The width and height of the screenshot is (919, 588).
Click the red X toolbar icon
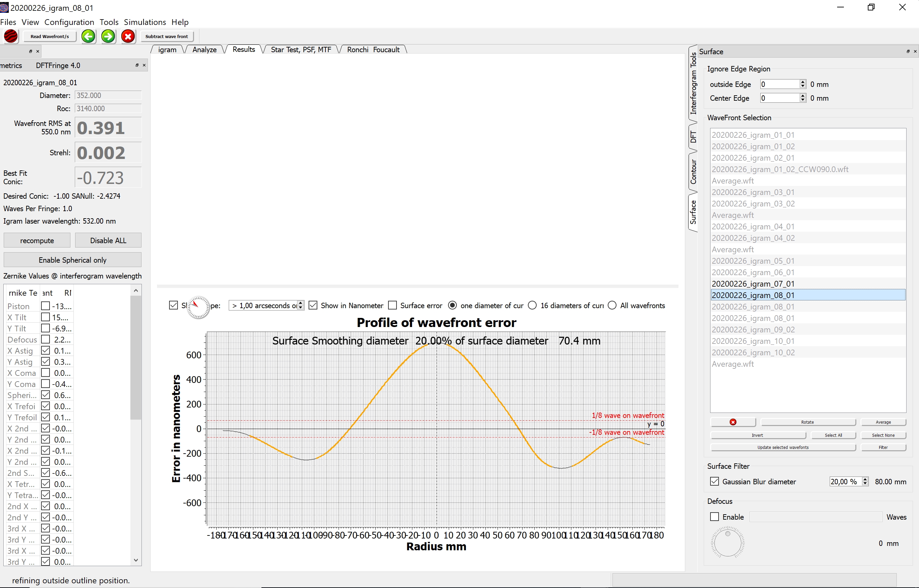(x=128, y=37)
